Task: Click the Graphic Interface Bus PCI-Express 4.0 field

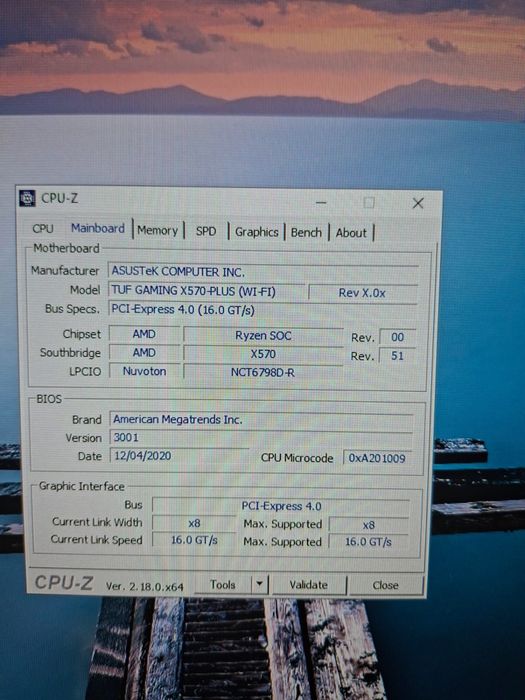Action: coord(281,506)
